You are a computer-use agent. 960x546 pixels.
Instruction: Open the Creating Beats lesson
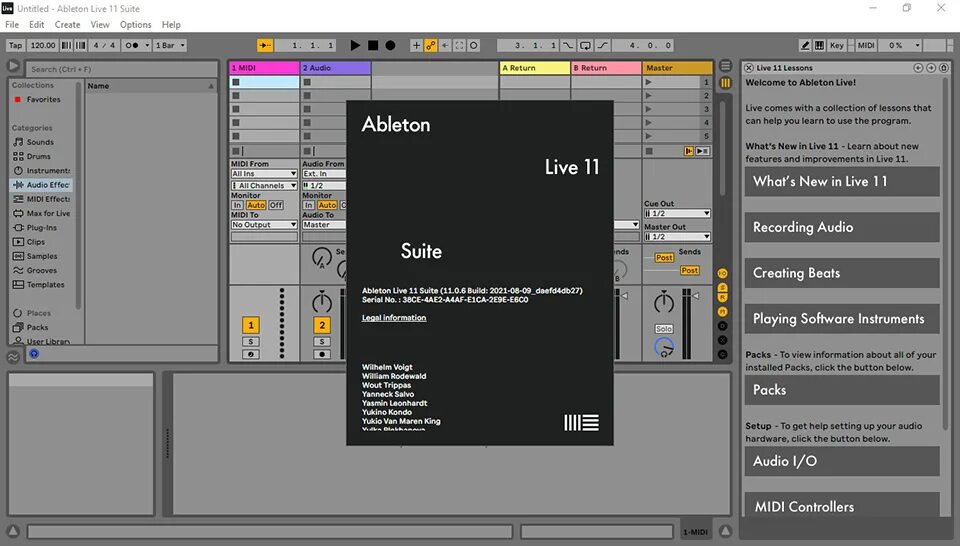842,273
